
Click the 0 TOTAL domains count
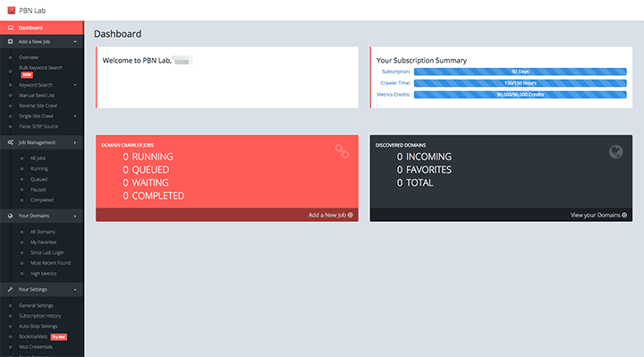pos(415,183)
